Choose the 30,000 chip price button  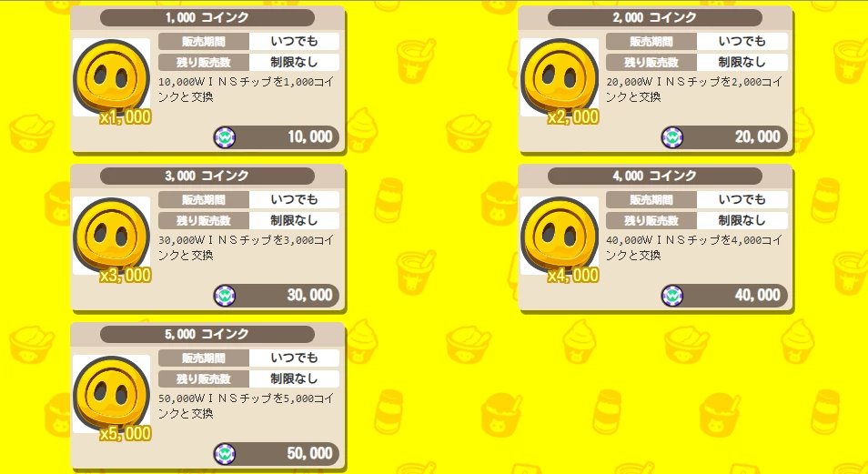pos(277,296)
